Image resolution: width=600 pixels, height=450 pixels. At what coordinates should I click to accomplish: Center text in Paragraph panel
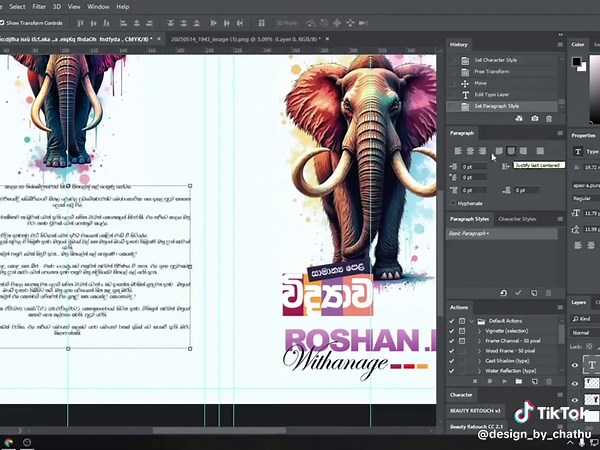point(470,151)
